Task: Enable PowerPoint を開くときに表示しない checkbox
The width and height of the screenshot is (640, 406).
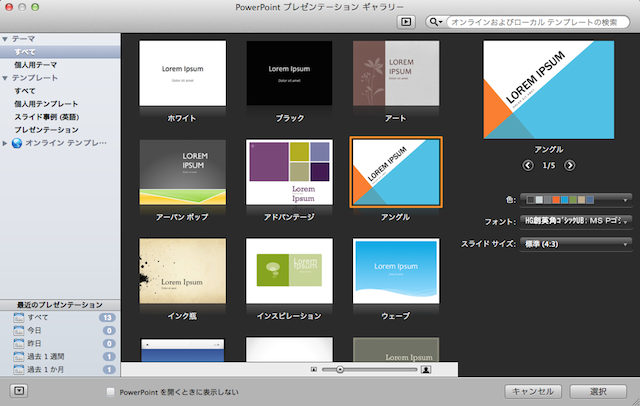Action: coord(110,392)
